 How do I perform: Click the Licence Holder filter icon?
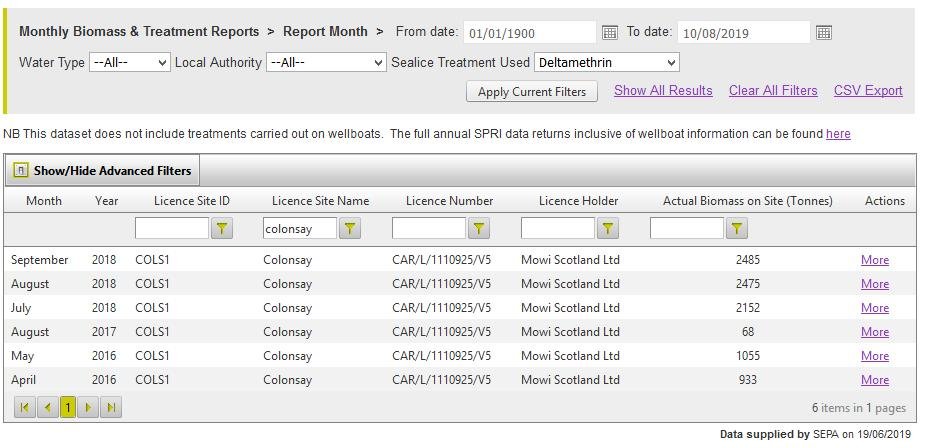pyautogui.click(x=607, y=229)
